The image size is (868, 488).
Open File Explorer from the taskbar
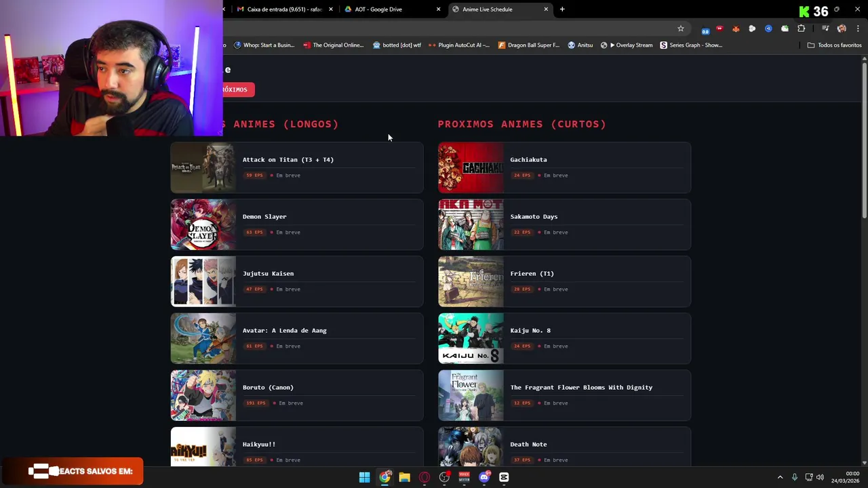tap(404, 477)
